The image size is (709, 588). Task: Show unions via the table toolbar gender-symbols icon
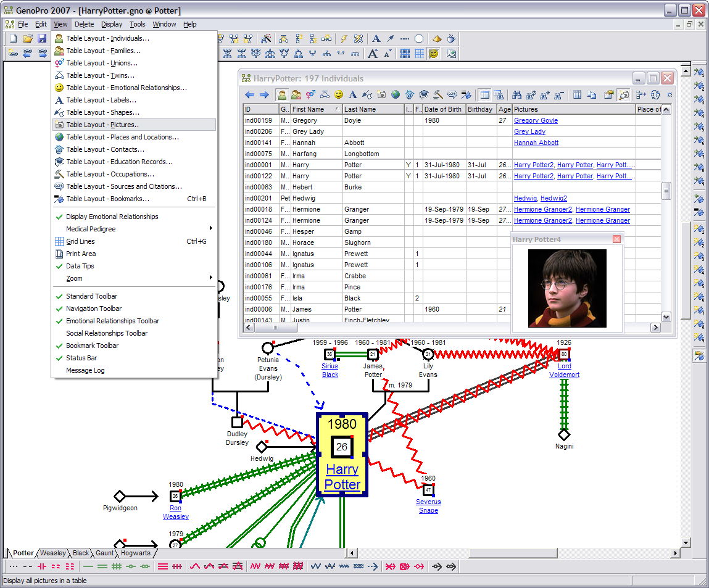click(310, 94)
